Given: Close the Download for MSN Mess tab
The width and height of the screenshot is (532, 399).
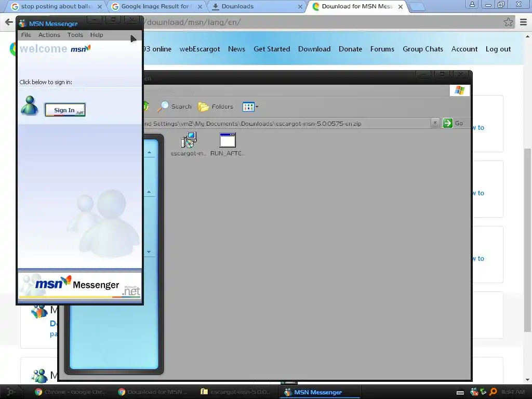Looking at the screenshot, I should (401, 6).
